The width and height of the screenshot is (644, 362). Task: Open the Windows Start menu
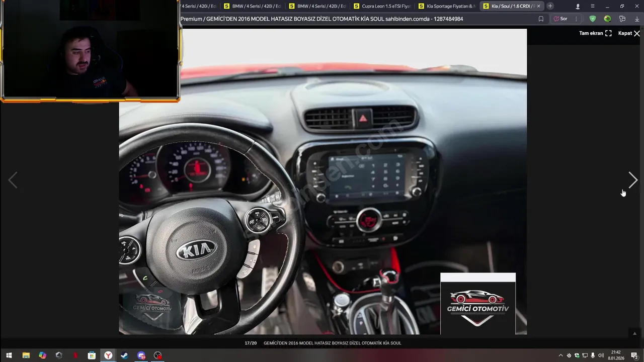[x=9, y=355]
